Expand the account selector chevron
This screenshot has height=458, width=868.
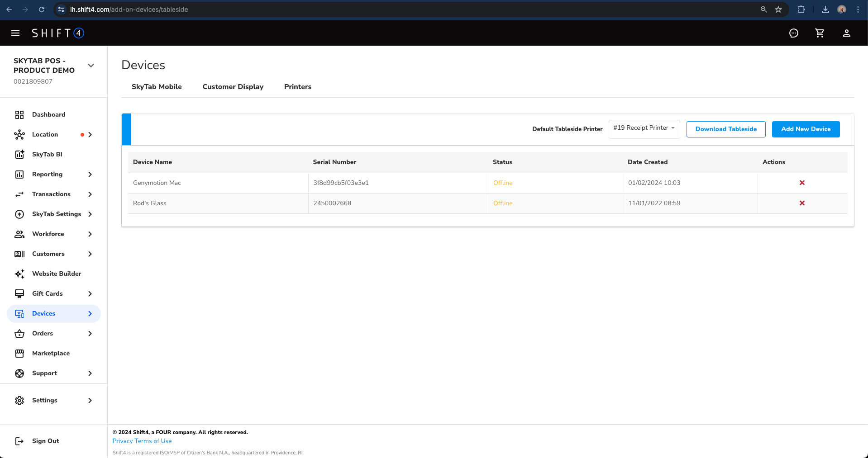click(91, 66)
